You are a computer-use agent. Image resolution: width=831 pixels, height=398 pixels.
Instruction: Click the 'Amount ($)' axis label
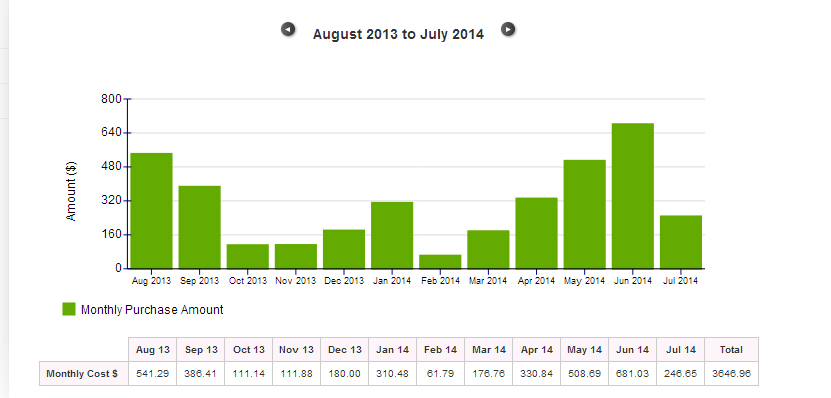click(x=71, y=191)
